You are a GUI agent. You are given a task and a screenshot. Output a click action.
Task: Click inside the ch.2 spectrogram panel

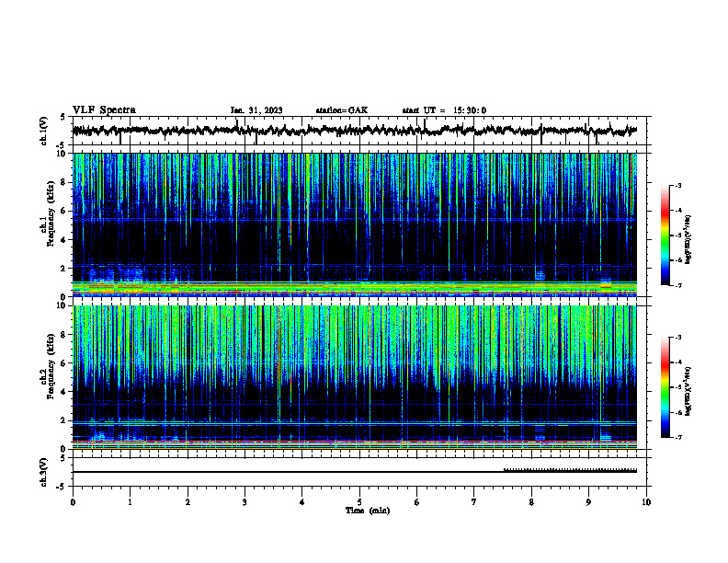tap(355, 377)
